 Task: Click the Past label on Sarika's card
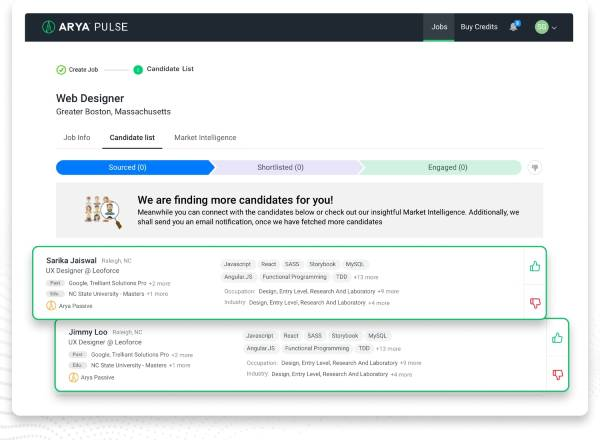[55, 283]
